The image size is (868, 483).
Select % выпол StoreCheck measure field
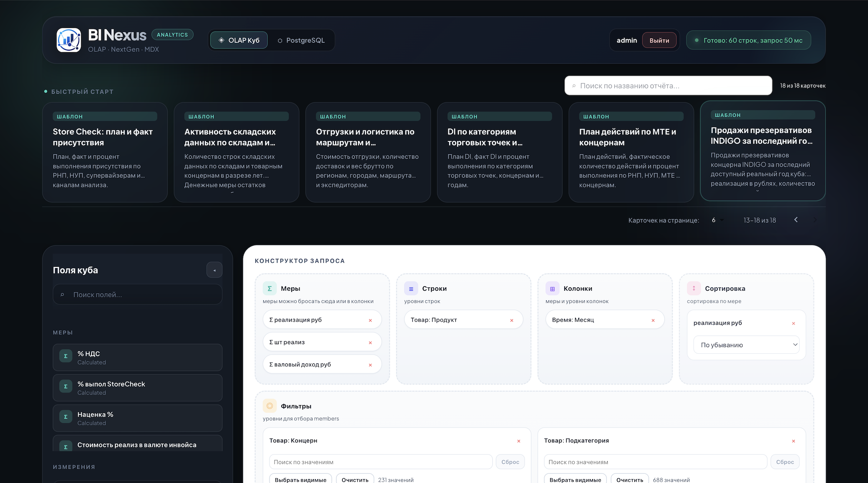click(137, 388)
